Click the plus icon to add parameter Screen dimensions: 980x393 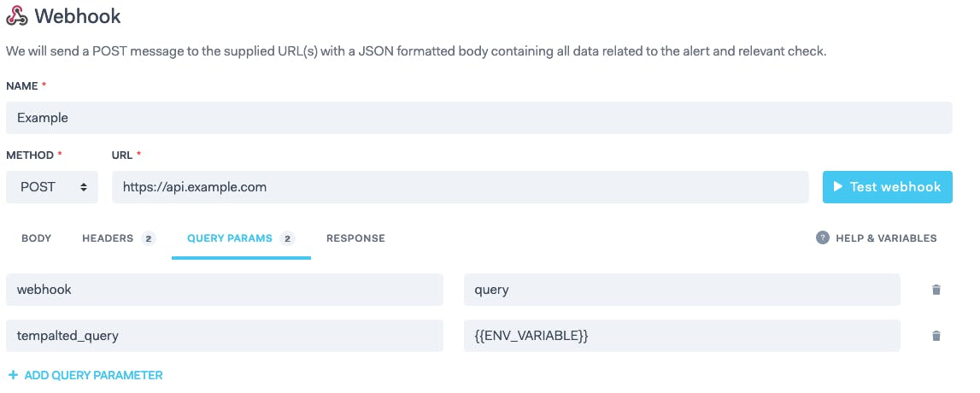(13, 375)
